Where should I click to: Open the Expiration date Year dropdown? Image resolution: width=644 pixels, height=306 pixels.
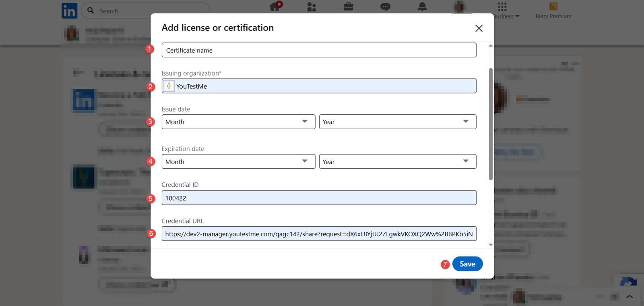pyautogui.click(x=397, y=162)
